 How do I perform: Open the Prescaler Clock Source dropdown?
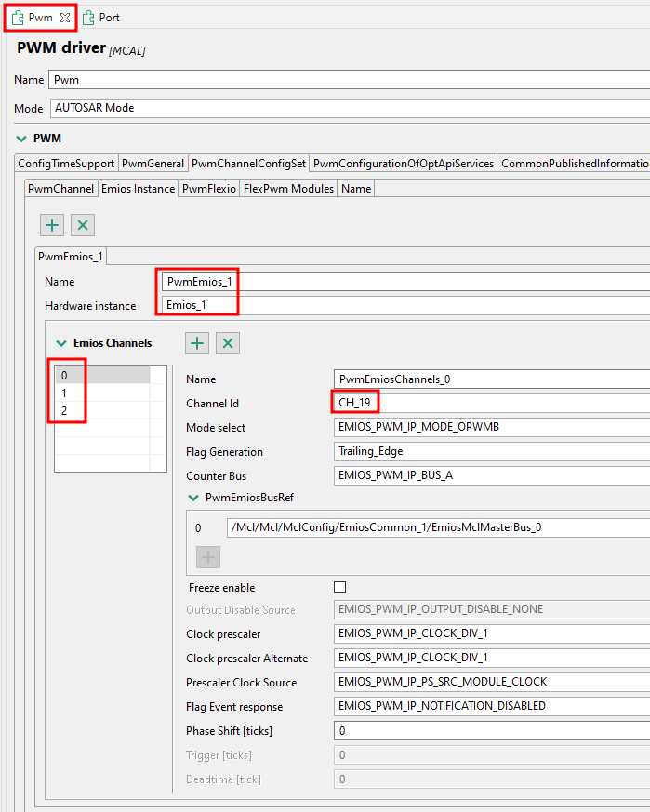pyautogui.click(x=492, y=682)
